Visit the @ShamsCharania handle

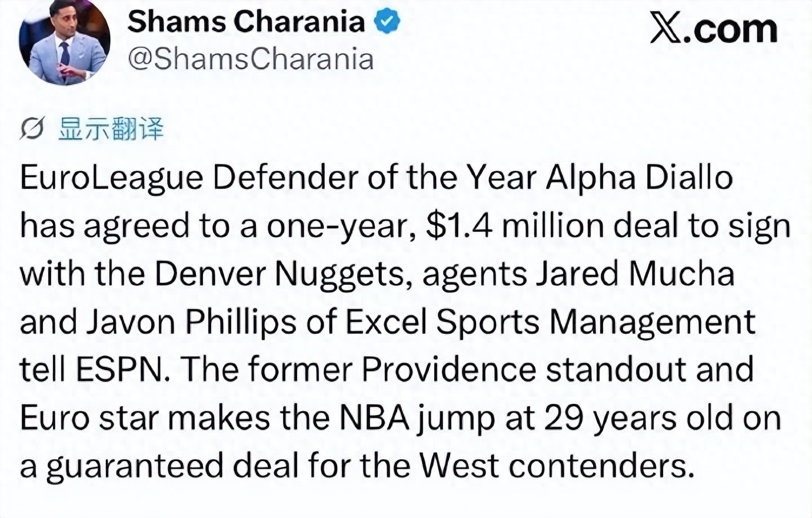click(x=251, y=59)
